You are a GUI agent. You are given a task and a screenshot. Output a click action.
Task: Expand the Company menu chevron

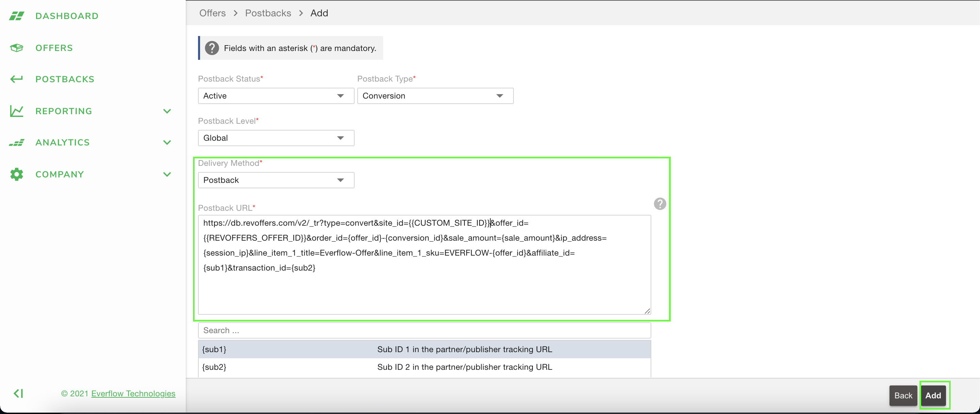coord(167,174)
